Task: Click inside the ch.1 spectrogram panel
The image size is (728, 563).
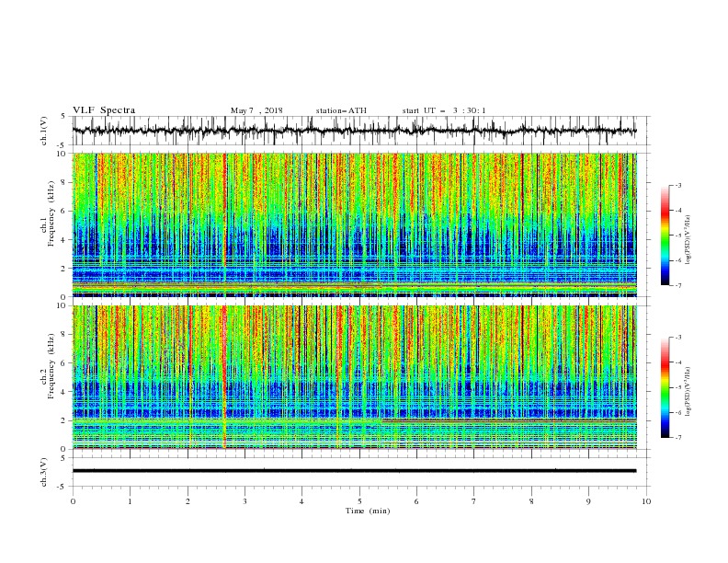Action: (354, 224)
